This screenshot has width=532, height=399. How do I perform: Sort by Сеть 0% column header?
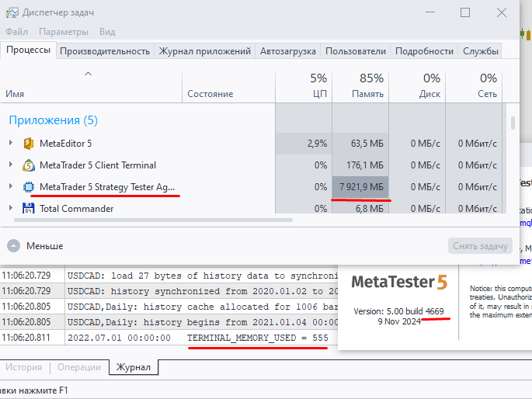pyautogui.click(x=474, y=86)
